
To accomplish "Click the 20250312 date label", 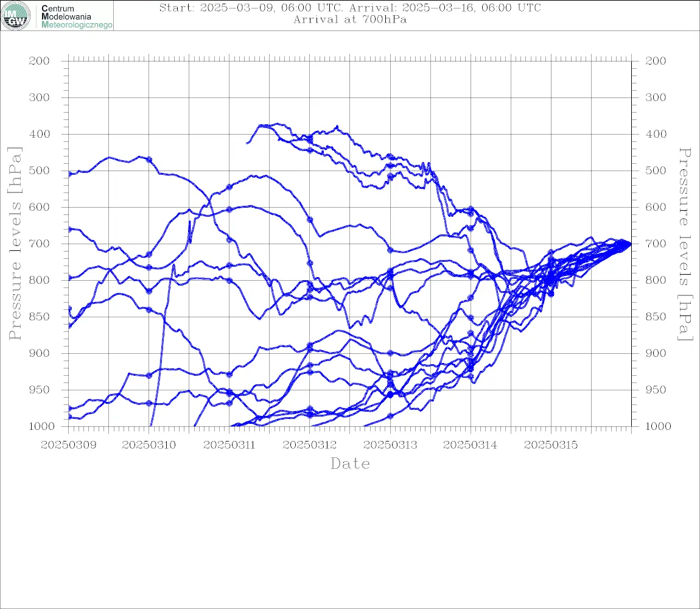I will (x=309, y=445).
